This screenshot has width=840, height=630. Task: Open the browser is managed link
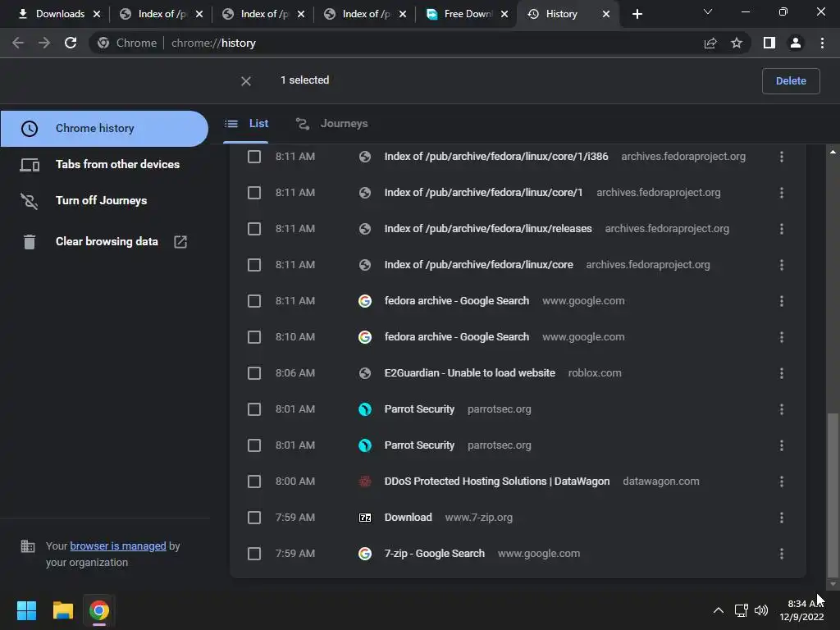(118, 546)
